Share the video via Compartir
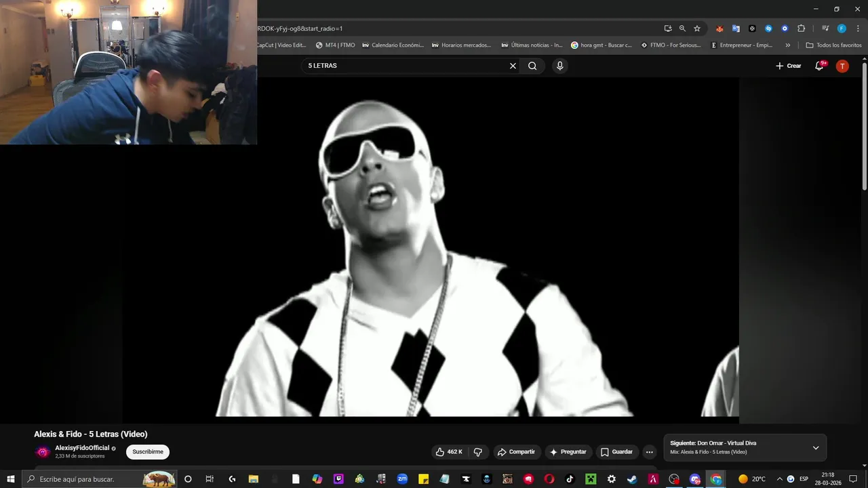This screenshot has height=488, width=868. point(515,452)
